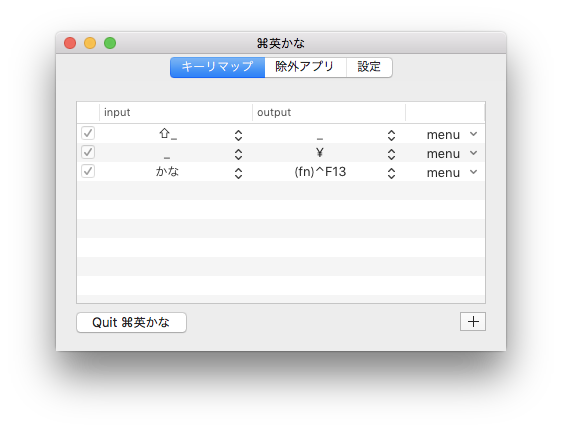Image resolution: width=562 pixels, height=431 pixels.
Task: Expand menu dropdown in ¥ row
Action: click(x=452, y=154)
